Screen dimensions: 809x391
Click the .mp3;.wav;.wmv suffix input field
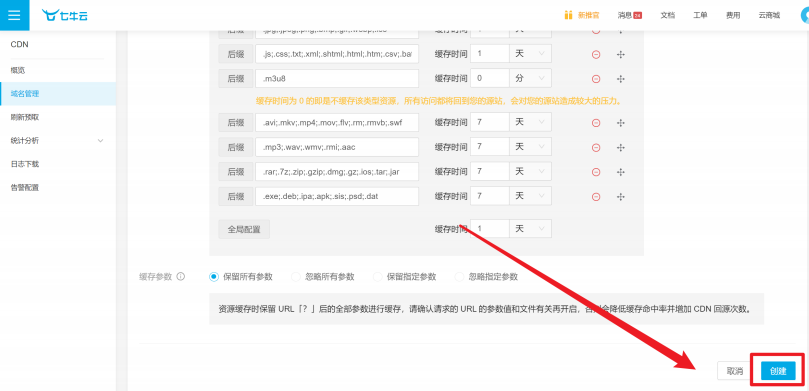coord(337,148)
